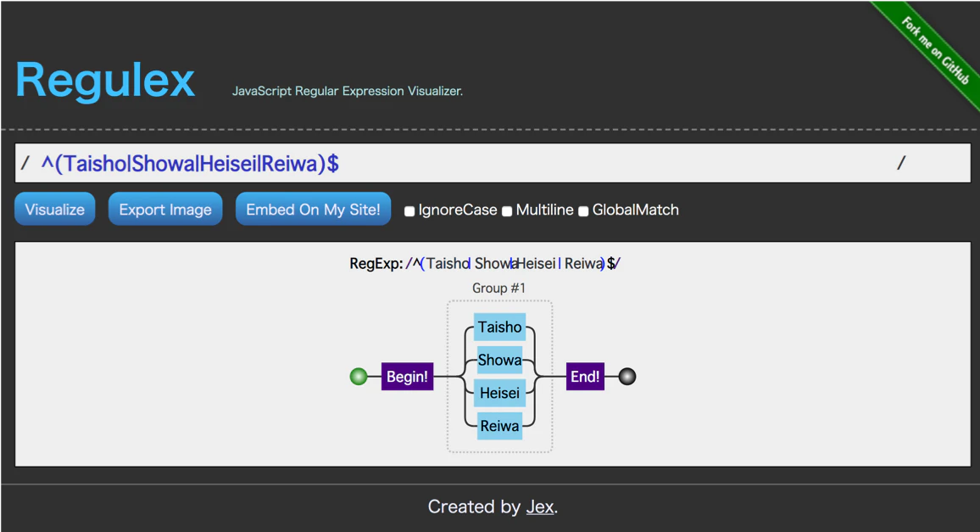Click the purple Begin! node
Screen dimensions: 980x532
pos(407,377)
